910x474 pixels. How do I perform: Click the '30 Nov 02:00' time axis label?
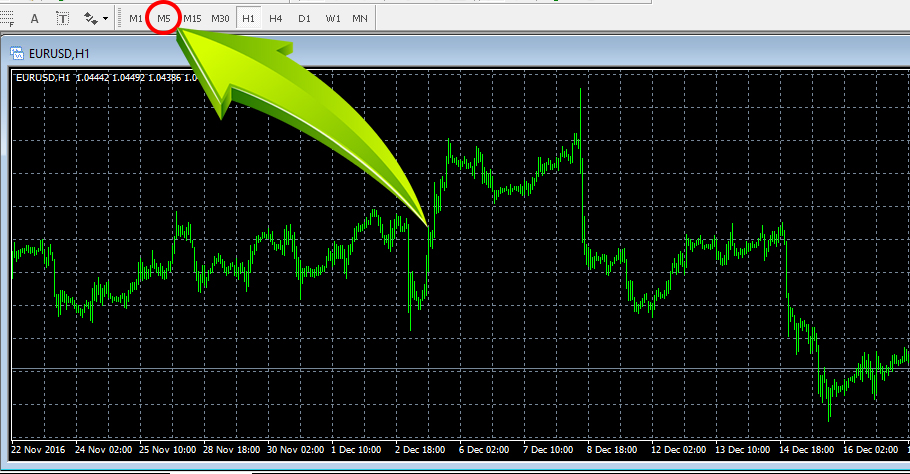coord(295,450)
